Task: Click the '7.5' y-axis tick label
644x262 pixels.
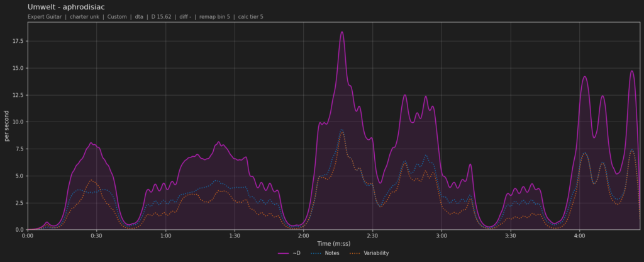Action: (21, 149)
